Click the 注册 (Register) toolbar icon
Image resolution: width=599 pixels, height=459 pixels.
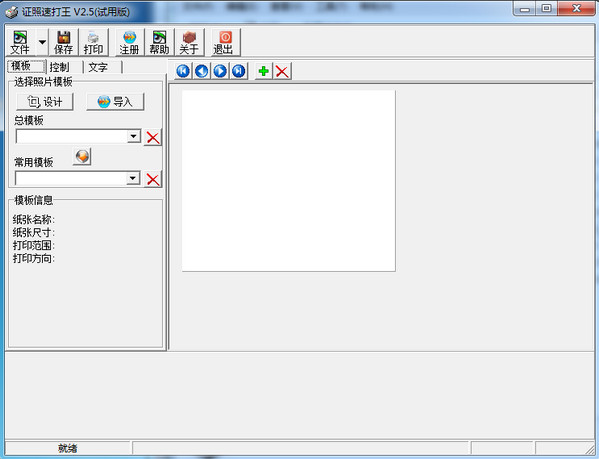130,42
